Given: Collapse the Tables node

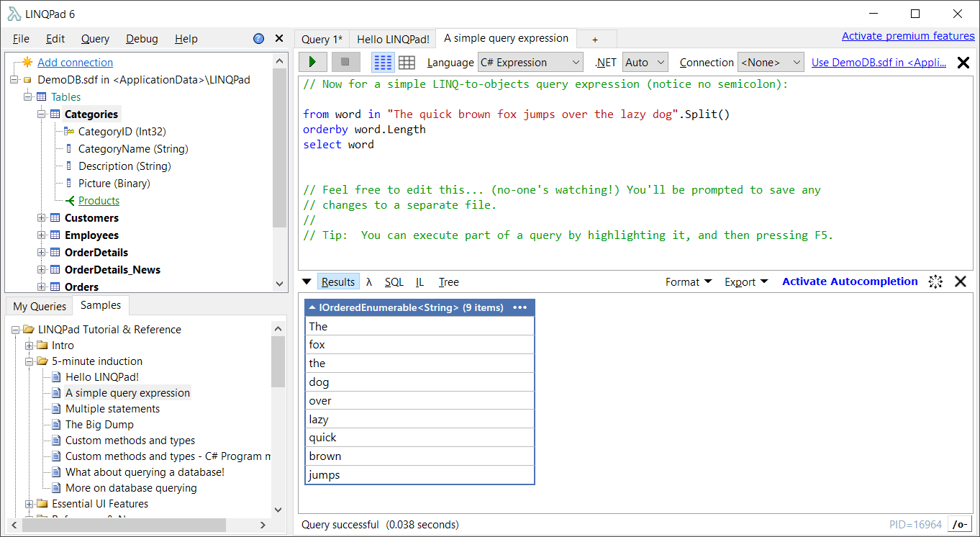Looking at the screenshot, I should pyautogui.click(x=27, y=97).
